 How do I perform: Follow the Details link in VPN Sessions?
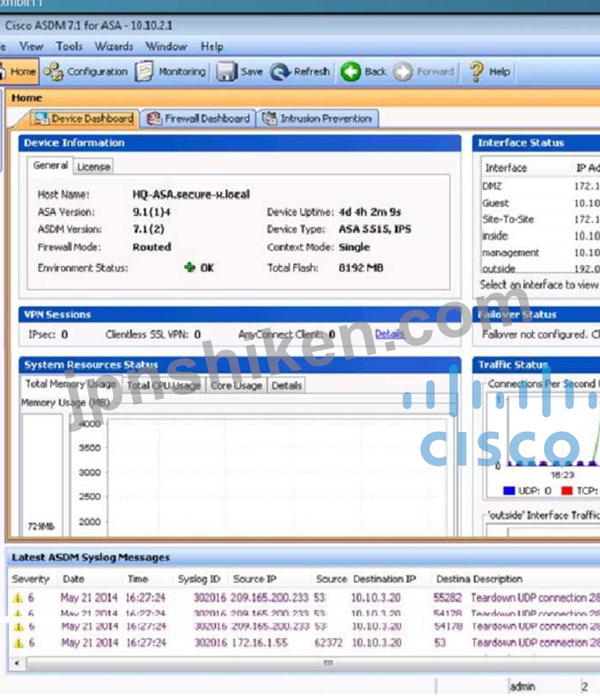tap(389, 334)
